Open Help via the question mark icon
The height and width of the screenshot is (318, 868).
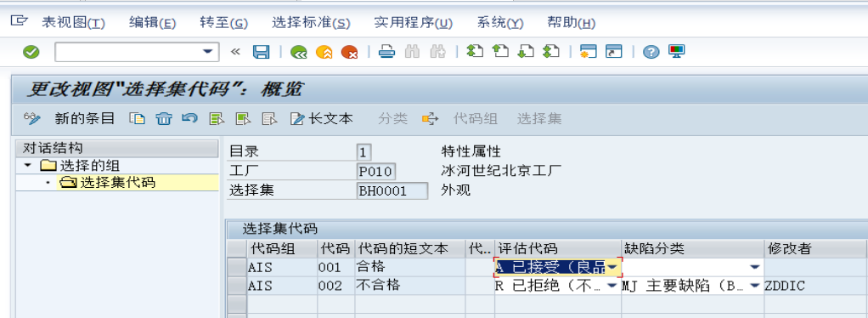pos(651,52)
